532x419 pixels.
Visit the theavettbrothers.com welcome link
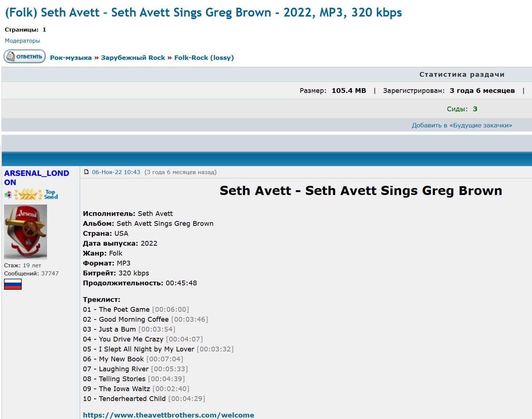tap(169, 415)
